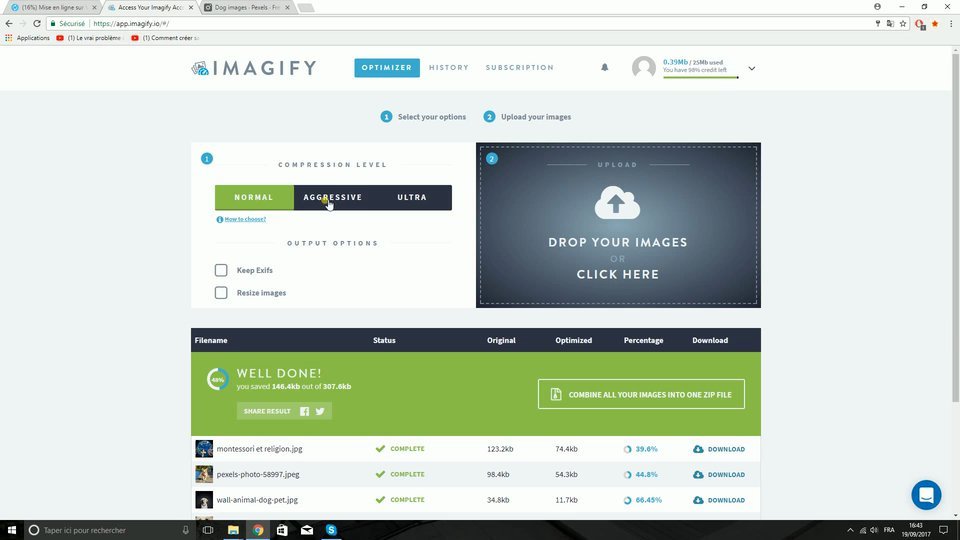
Task: Open Microsoft Store from taskbar
Action: pos(282,530)
